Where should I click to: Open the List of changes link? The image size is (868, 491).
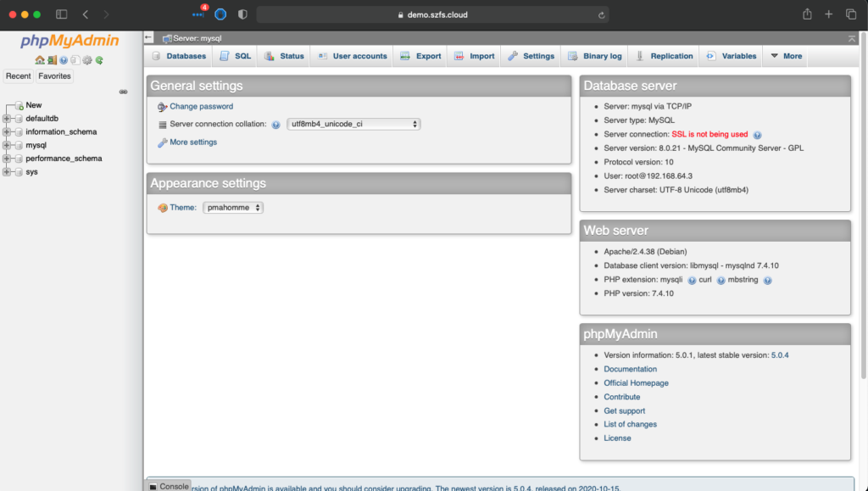tap(630, 425)
